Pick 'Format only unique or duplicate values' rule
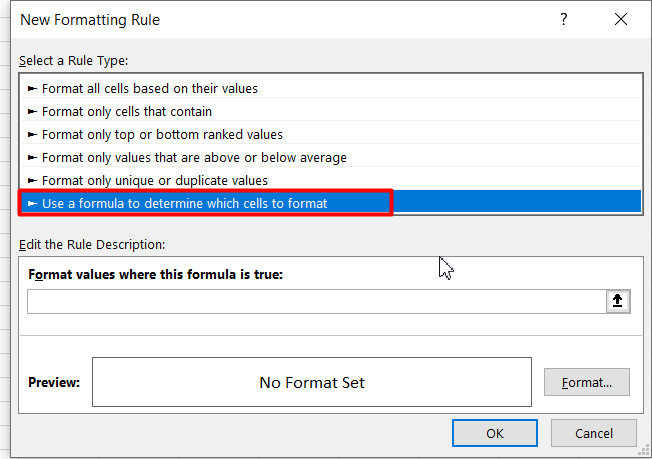652x459 pixels. coord(331,180)
